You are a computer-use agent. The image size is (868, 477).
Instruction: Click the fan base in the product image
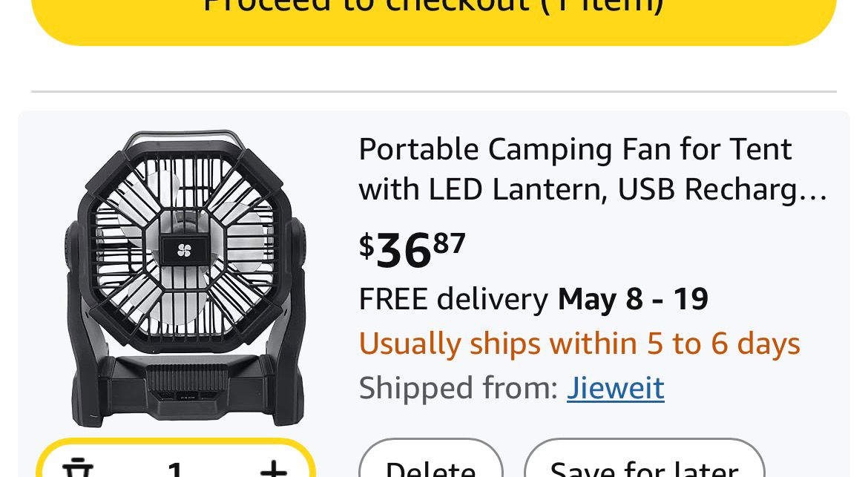pyautogui.click(x=185, y=386)
